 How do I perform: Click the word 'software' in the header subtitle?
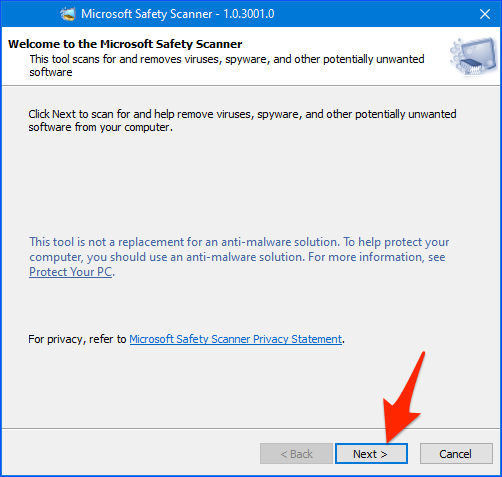[51, 72]
